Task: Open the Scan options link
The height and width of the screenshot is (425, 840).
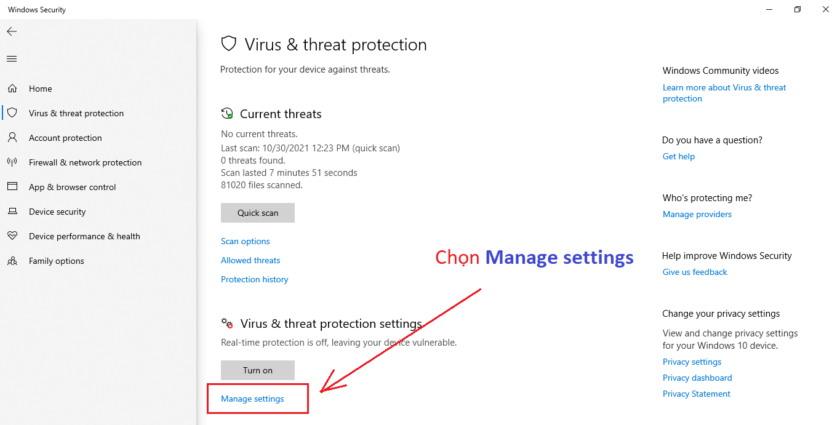Action: tap(245, 241)
